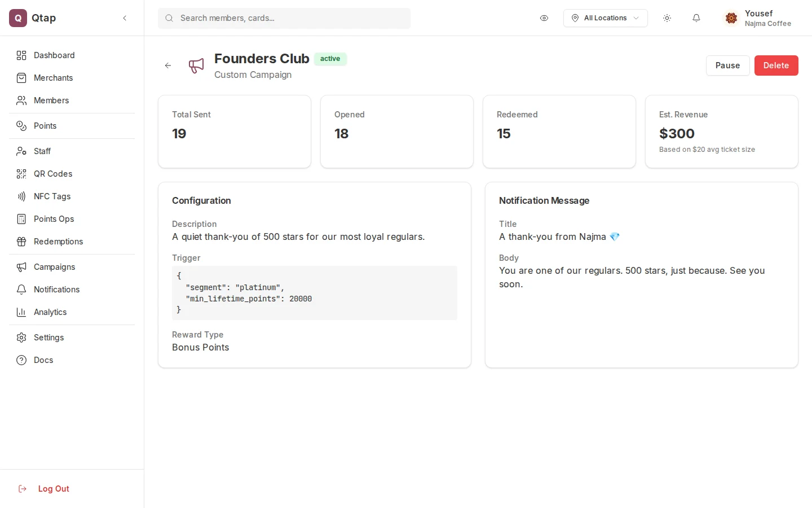
Task: Click the search magnifier icon
Action: [x=169, y=18]
